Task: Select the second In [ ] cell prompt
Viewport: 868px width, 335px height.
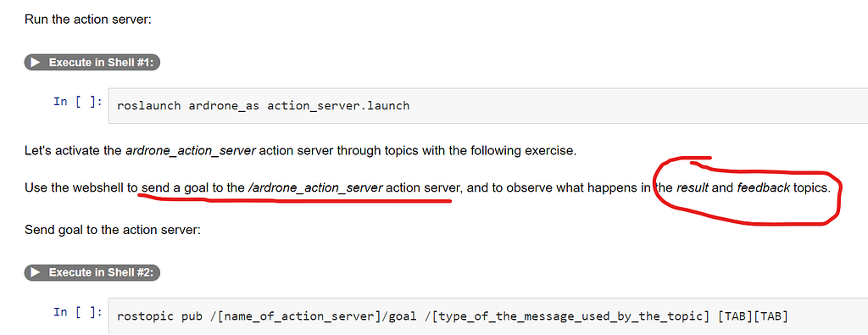Action: (78, 312)
